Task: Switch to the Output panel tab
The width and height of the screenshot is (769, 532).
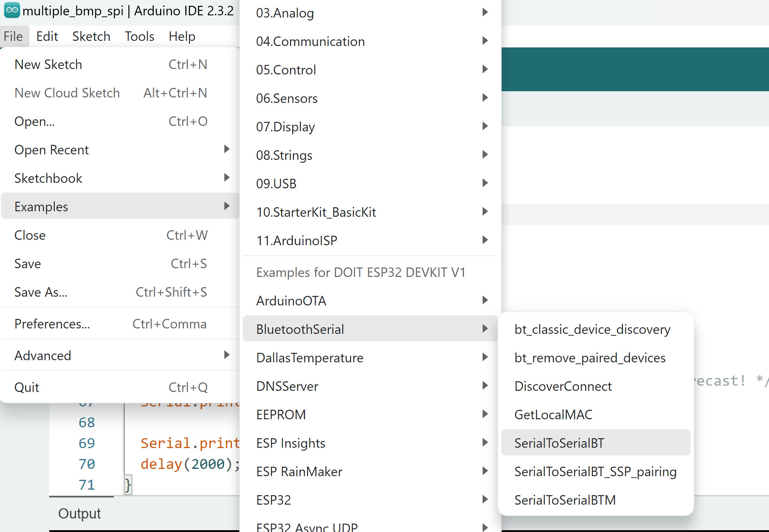Action: point(80,514)
